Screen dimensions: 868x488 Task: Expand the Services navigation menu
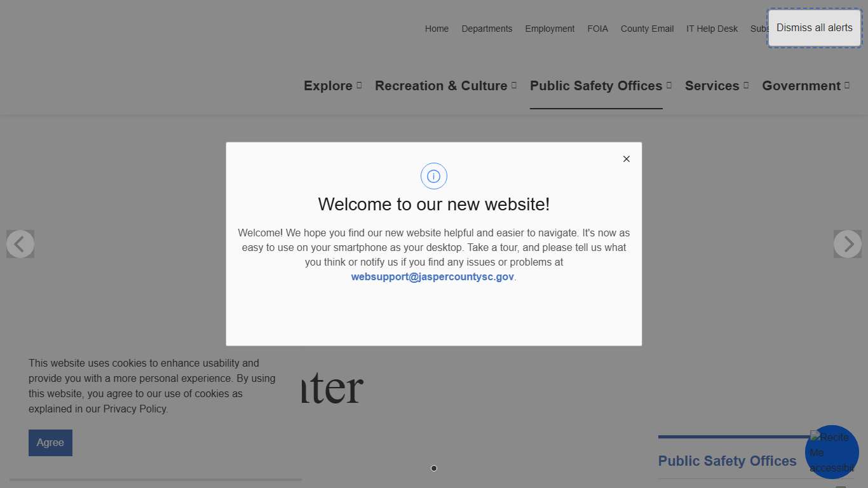(x=716, y=86)
